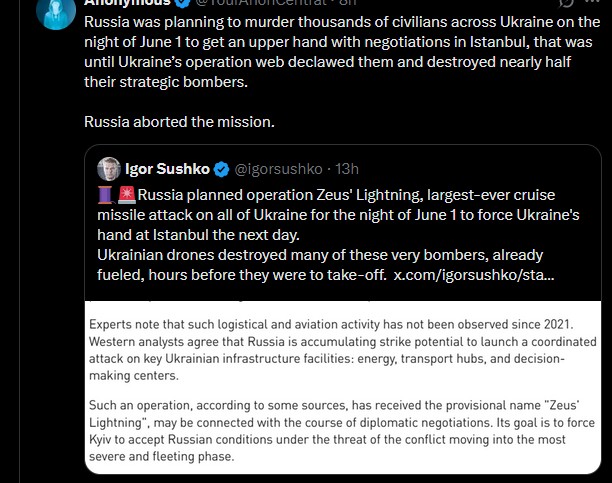Click the "Russia aborted the mission." line
612x483 pixels.
(x=179, y=122)
